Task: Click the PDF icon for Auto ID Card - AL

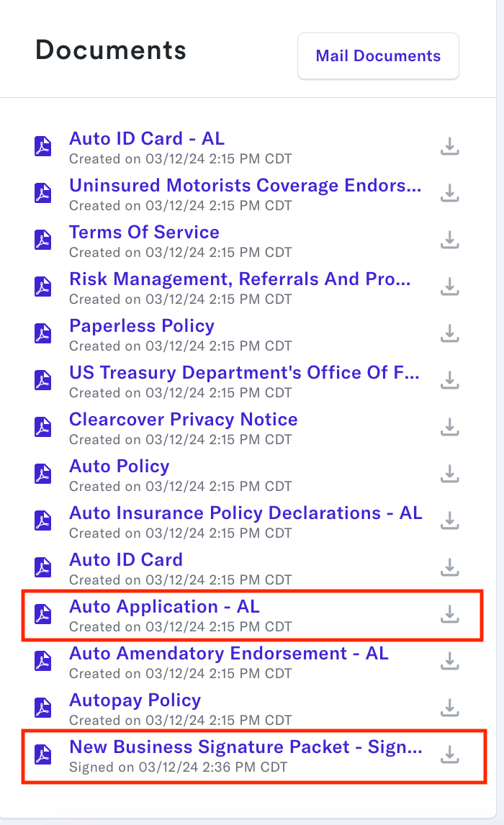Action: click(x=42, y=146)
